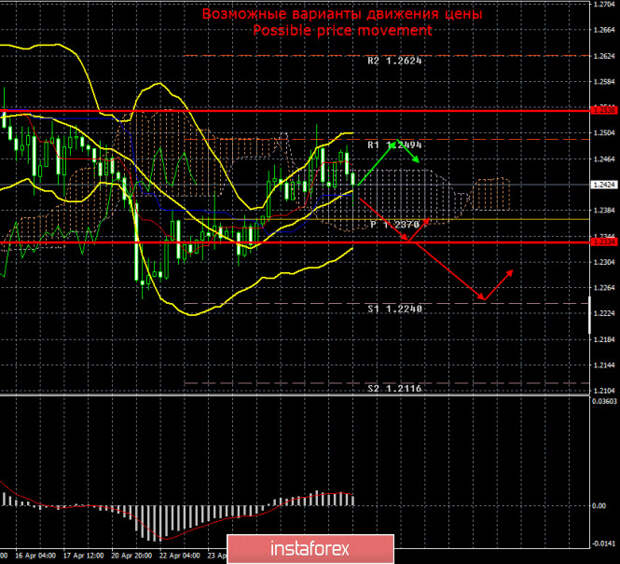Click the 1.2224 value on price axis
Image resolution: width=620 pixels, height=564 pixels.
click(604, 314)
